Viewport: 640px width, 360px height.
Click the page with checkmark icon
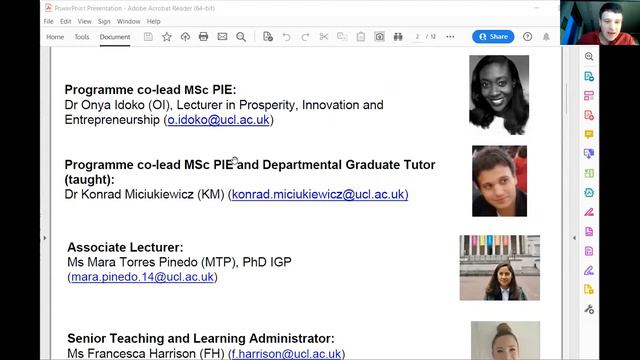[268, 37]
